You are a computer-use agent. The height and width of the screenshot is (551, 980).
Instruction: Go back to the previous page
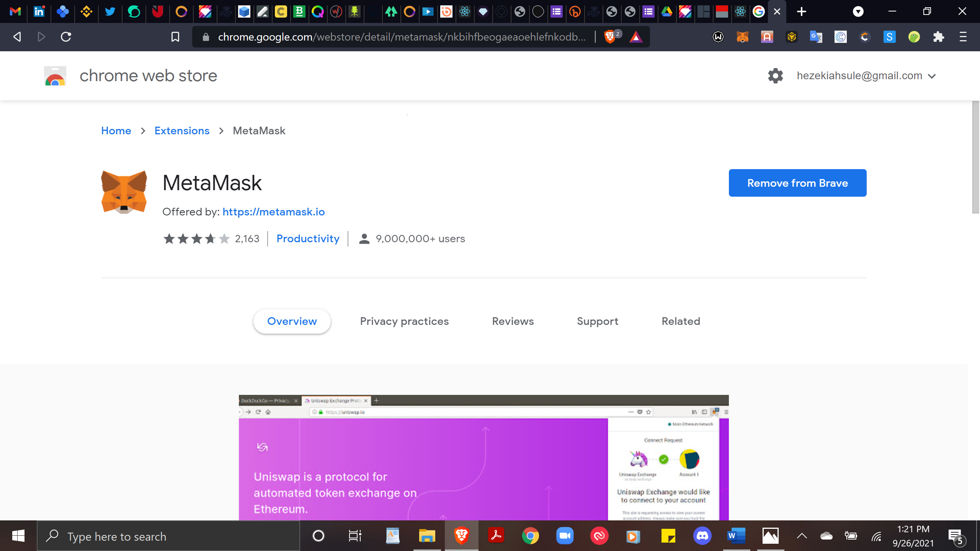point(17,37)
